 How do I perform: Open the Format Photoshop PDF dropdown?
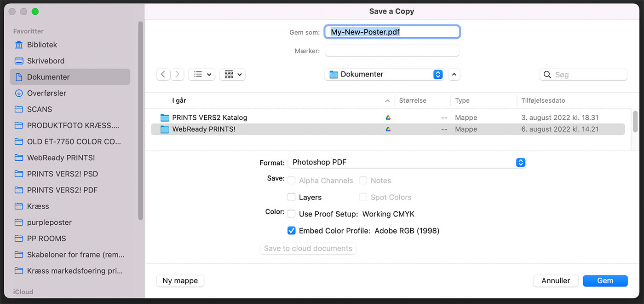(x=407, y=162)
